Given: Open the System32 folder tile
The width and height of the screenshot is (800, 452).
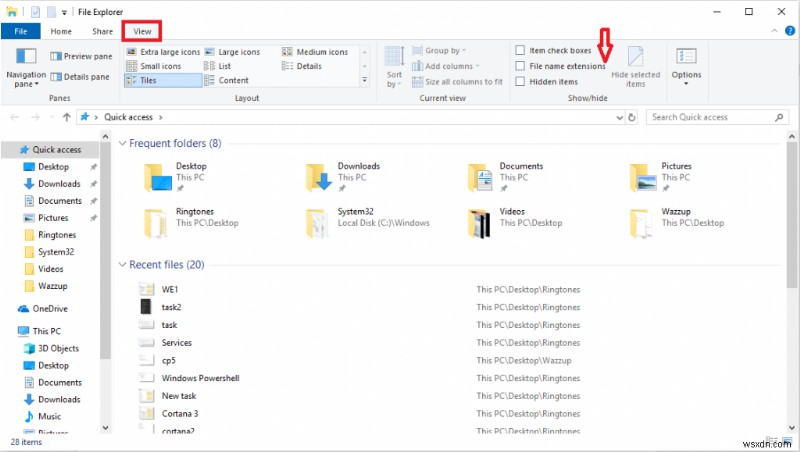Looking at the screenshot, I should pos(368,222).
